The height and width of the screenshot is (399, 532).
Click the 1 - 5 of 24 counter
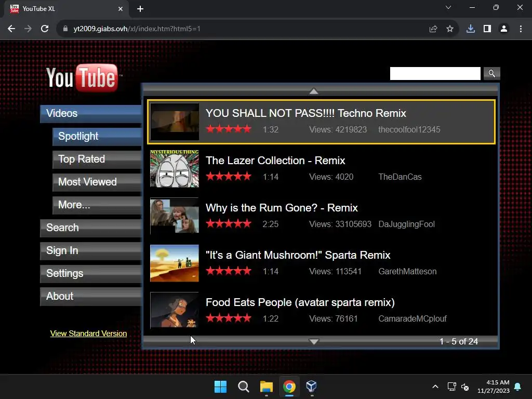(458, 341)
